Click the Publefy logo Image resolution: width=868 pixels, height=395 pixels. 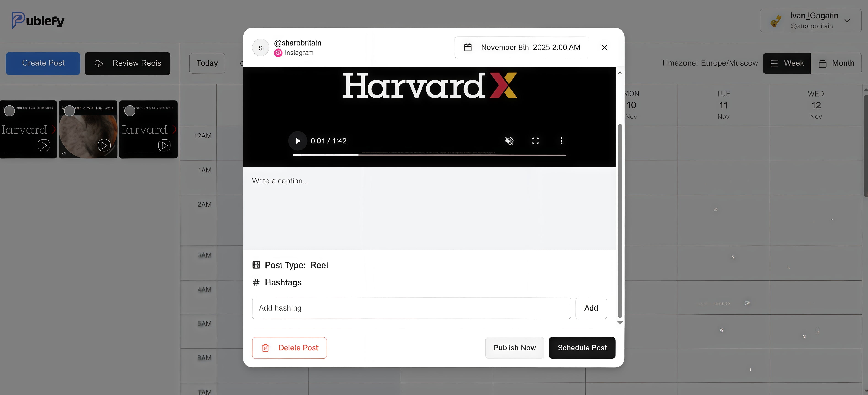point(38,21)
